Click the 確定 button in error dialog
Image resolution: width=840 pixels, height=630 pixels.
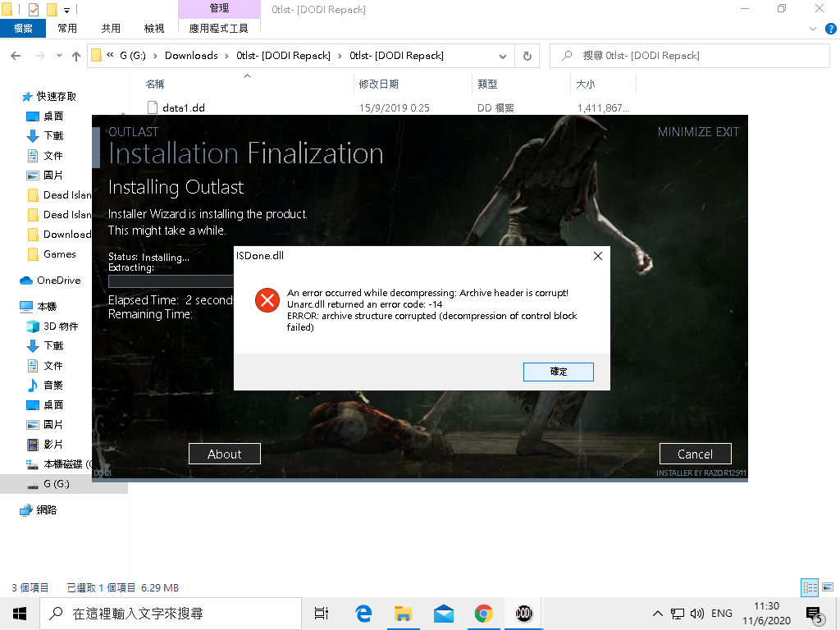558,372
